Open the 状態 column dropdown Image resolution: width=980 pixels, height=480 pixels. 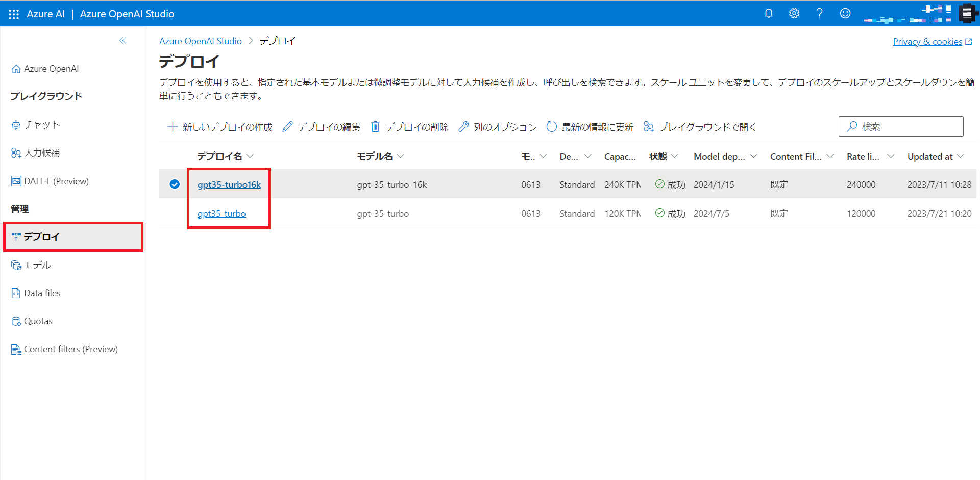pyautogui.click(x=675, y=156)
